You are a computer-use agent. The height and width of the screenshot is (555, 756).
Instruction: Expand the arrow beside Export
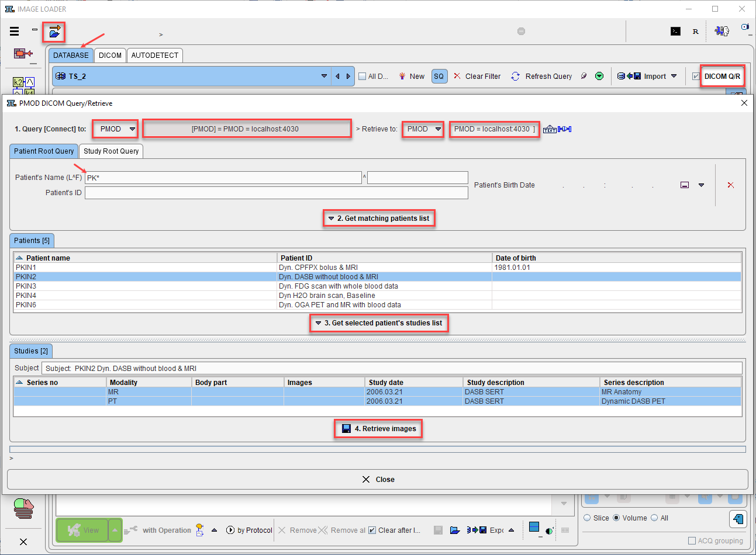[512, 530]
